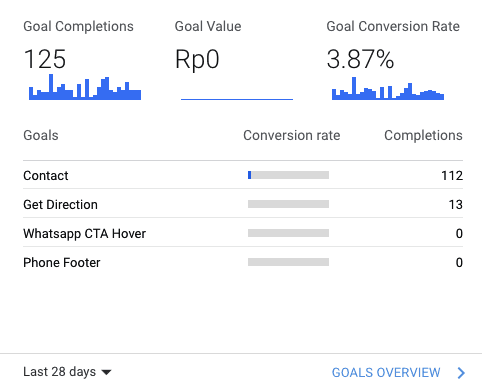Open the GOALS OVERVIEW link
482x391 pixels.
[386, 373]
